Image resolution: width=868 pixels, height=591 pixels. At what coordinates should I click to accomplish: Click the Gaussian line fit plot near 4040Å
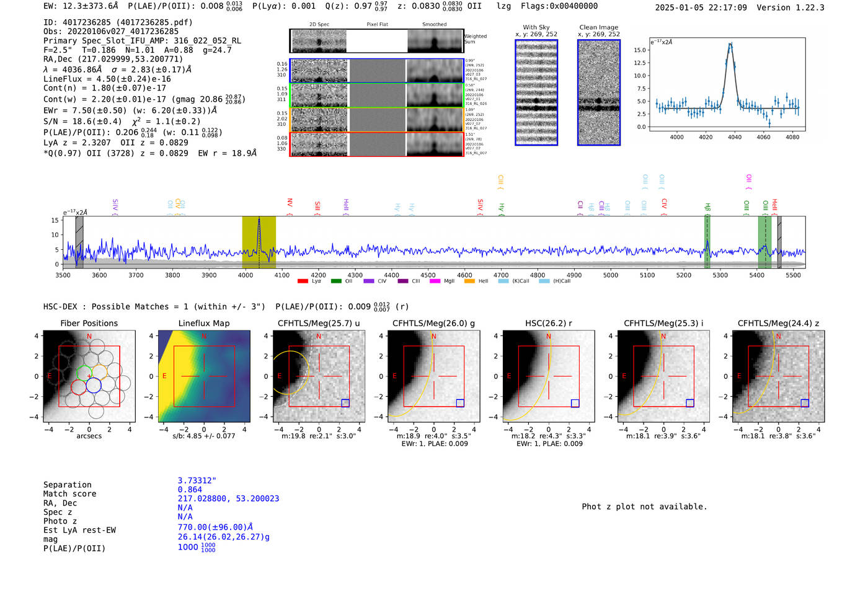point(727,84)
